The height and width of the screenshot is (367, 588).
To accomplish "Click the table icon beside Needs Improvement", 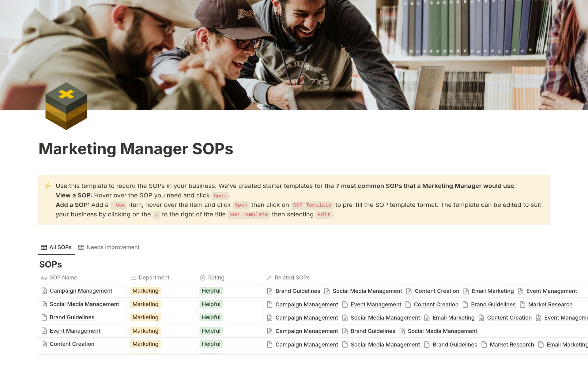I will pyautogui.click(x=81, y=247).
